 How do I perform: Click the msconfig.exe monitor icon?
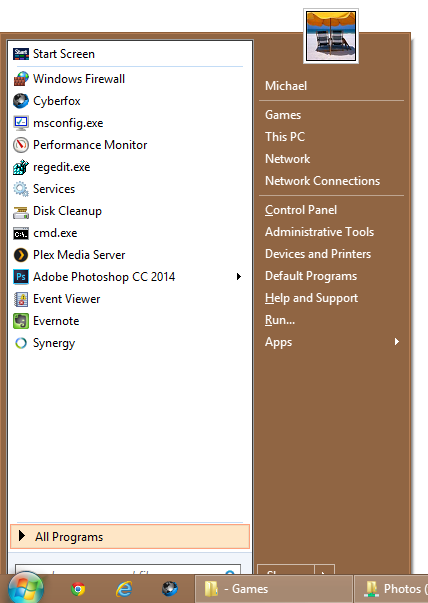pyautogui.click(x=21, y=123)
